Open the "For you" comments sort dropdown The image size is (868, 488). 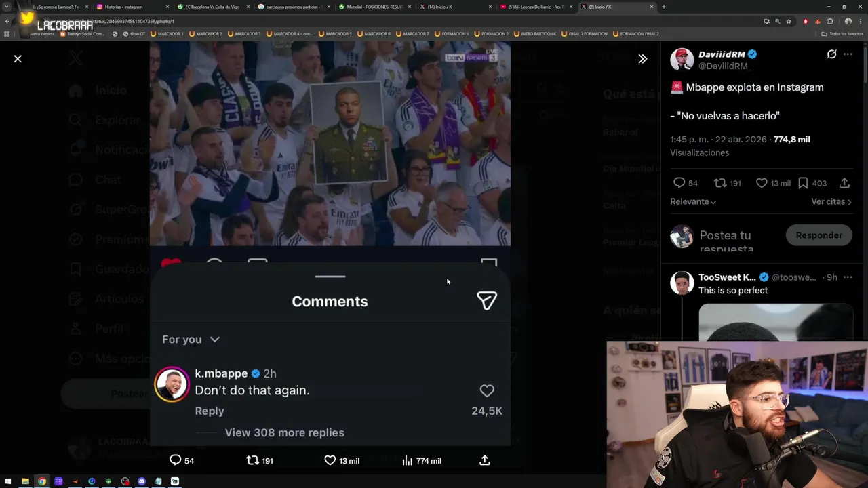[x=191, y=339]
